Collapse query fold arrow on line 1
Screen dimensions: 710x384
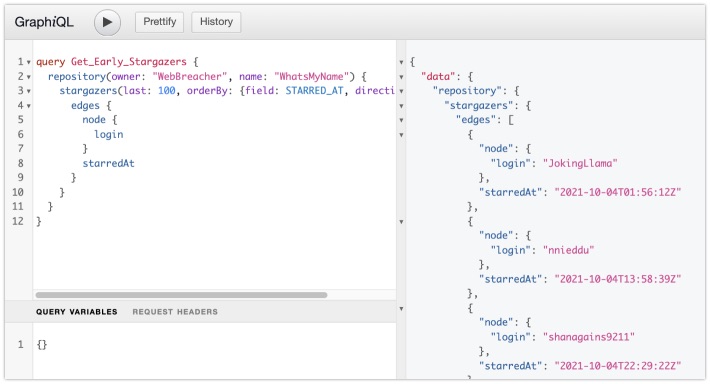click(29, 62)
